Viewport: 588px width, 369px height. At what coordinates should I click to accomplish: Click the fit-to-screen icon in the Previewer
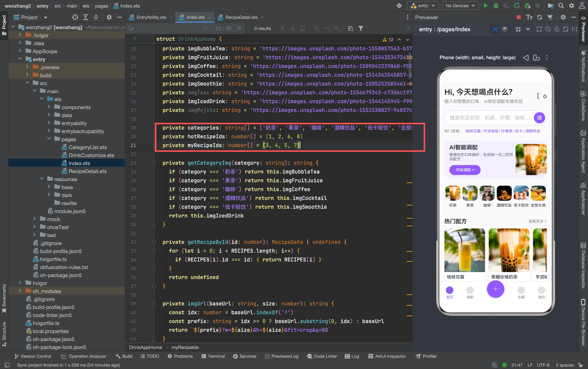click(x=566, y=29)
